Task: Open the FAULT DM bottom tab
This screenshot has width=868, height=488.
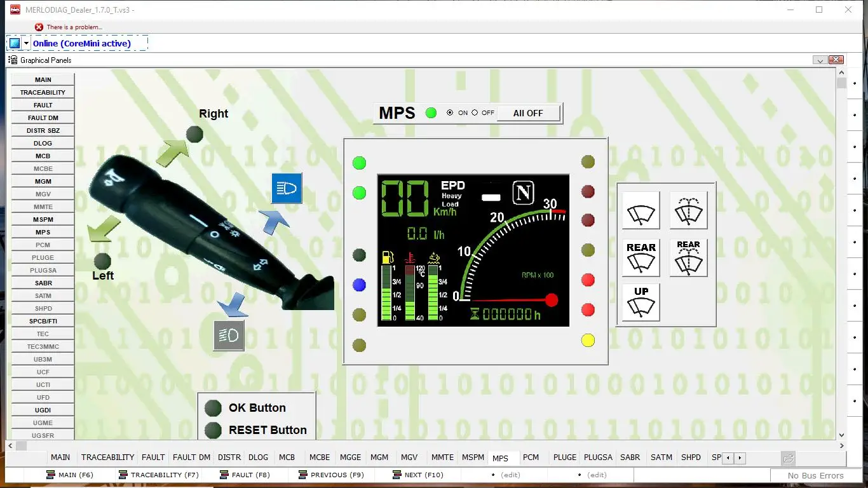Action: (x=191, y=457)
